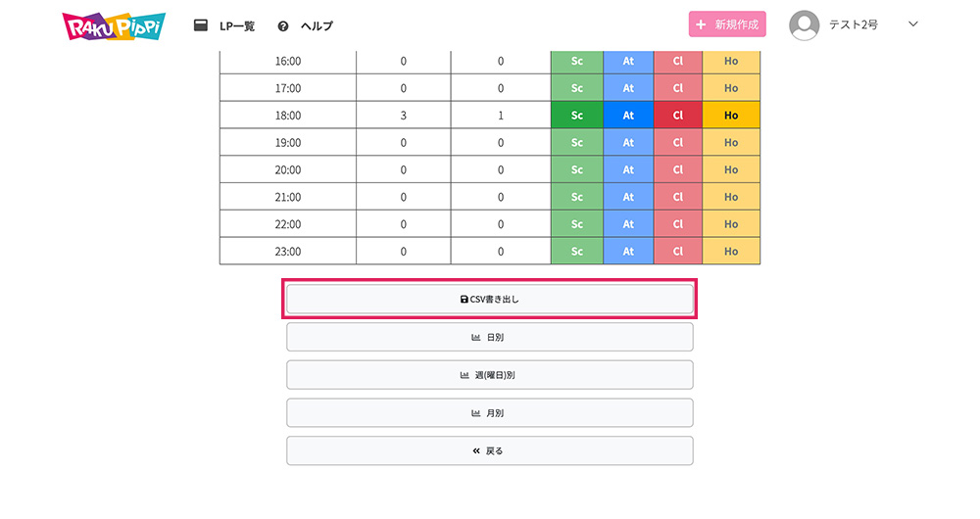This screenshot has height=519, width=980.
Task: Click Sc in the 20:00 row
Action: tap(577, 169)
